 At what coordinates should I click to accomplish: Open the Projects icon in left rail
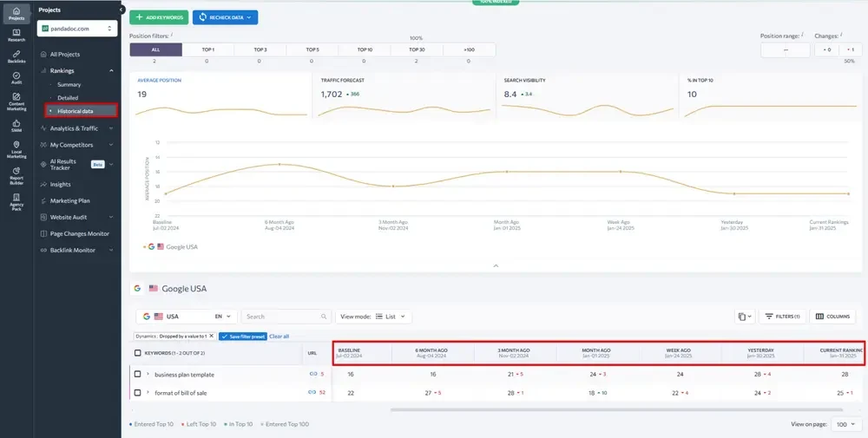click(16, 14)
